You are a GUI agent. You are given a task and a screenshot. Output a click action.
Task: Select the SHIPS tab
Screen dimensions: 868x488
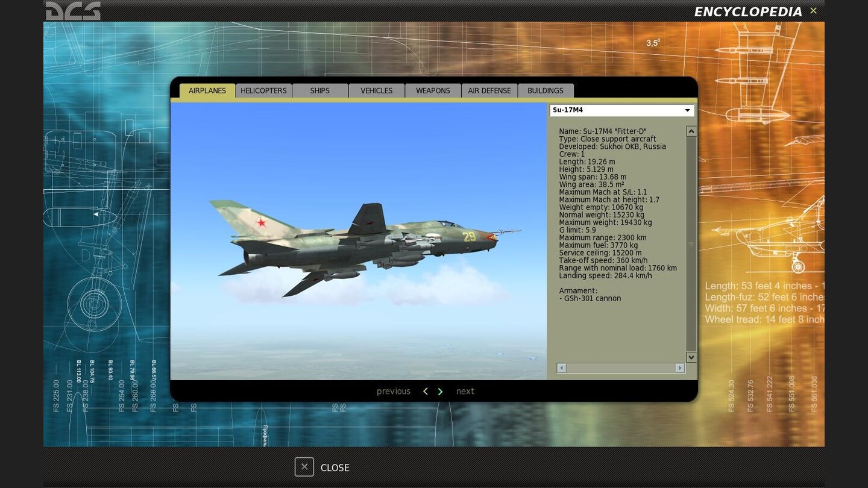click(x=320, y=90)
